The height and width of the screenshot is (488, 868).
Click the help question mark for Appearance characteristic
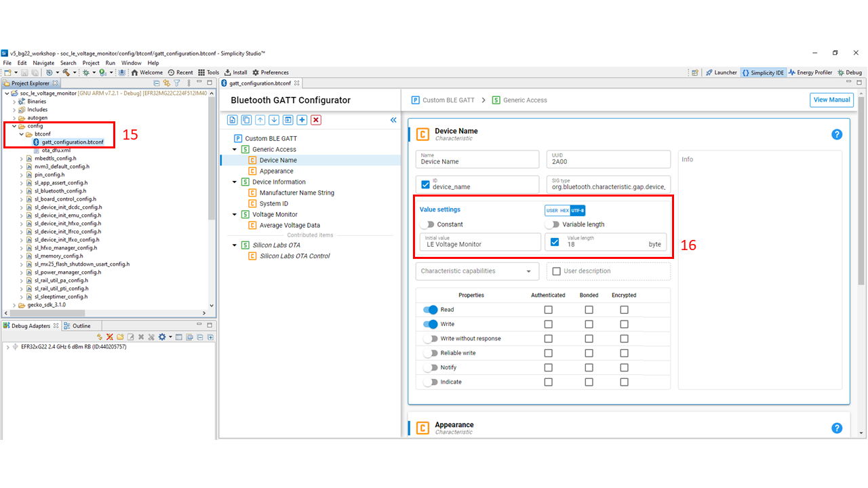[837, 428]
